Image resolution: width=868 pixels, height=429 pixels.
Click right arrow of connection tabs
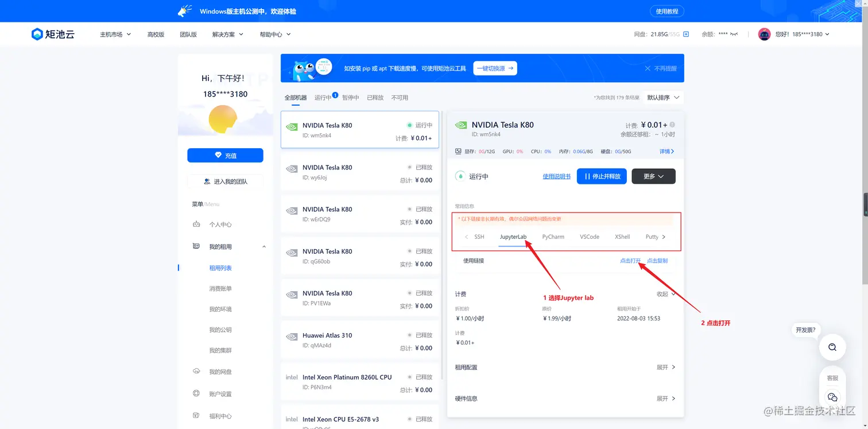664,237
